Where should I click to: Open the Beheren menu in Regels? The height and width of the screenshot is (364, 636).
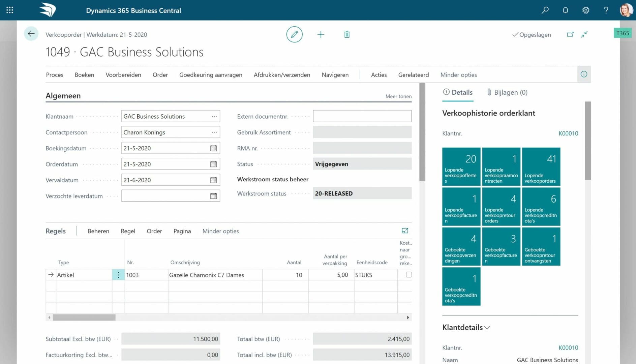tap(98, 231)
